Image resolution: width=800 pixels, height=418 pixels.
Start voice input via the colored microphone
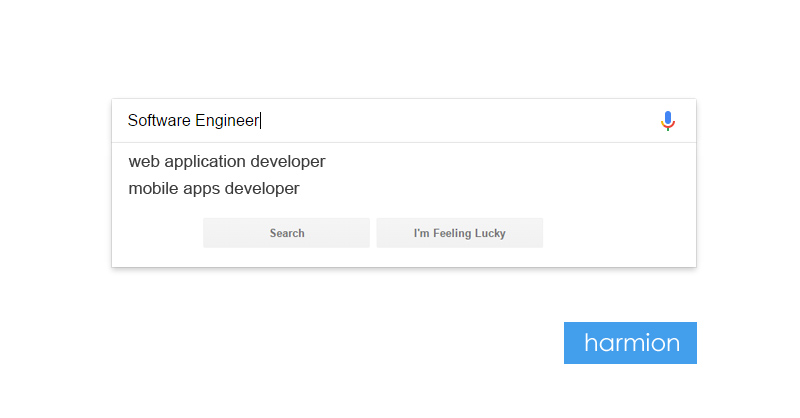[667, 121]
